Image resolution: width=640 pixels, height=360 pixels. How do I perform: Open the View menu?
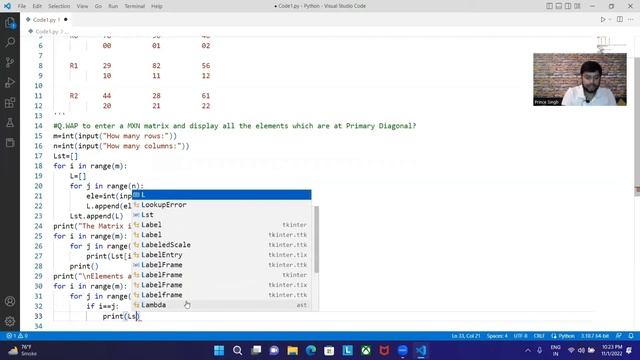pos(82,6)
